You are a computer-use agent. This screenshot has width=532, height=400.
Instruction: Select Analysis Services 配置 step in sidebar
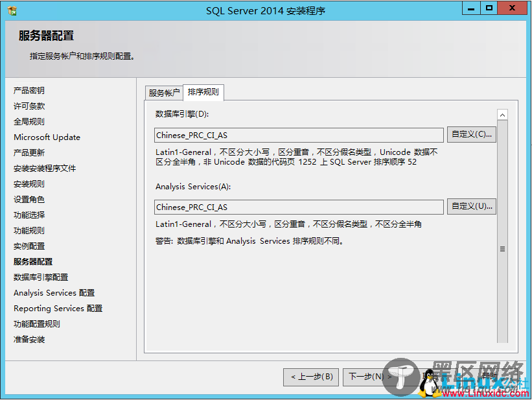[54, 292]
